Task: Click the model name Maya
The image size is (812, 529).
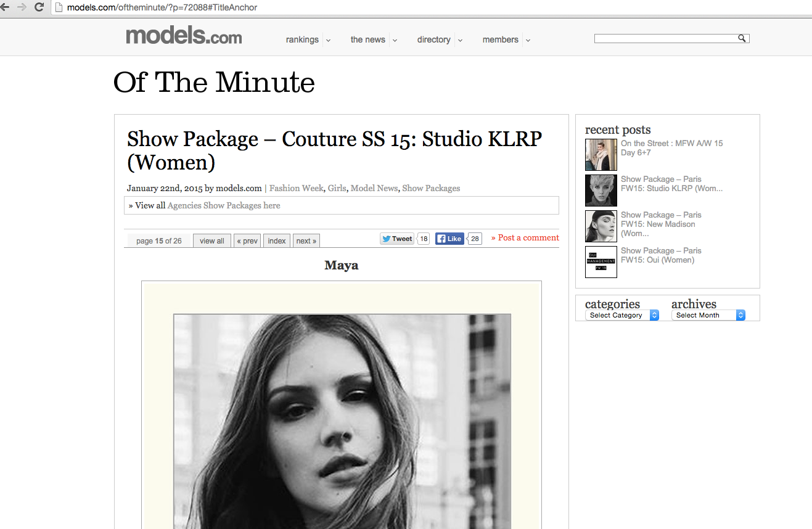Action: (342, 265)
